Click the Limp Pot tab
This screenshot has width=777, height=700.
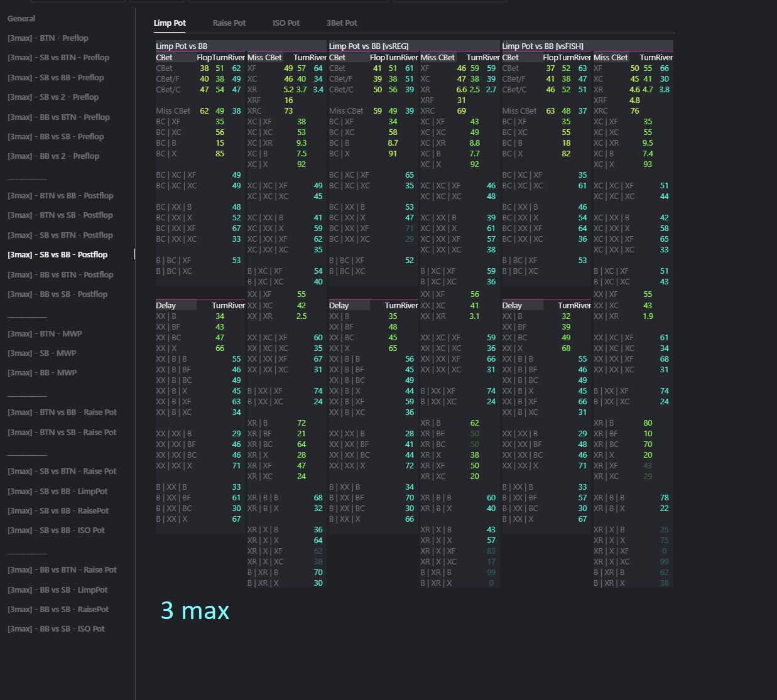point(170,23)
